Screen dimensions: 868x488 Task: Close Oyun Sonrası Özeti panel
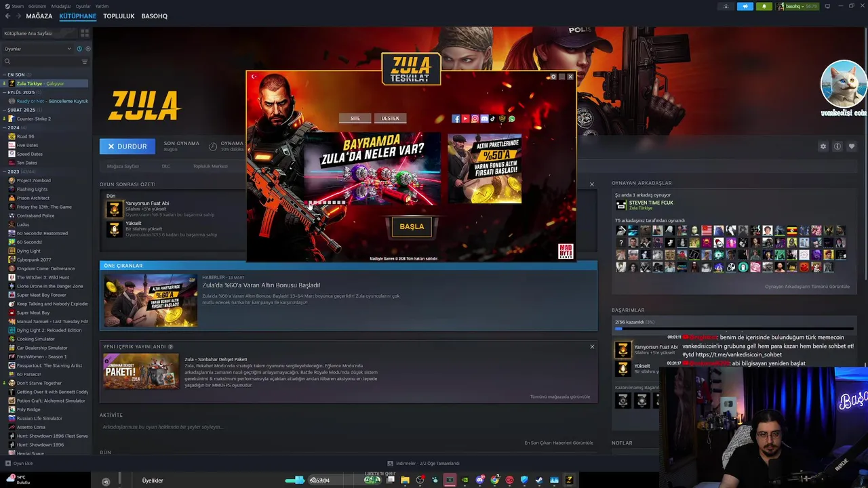click(x=592, y=184)
